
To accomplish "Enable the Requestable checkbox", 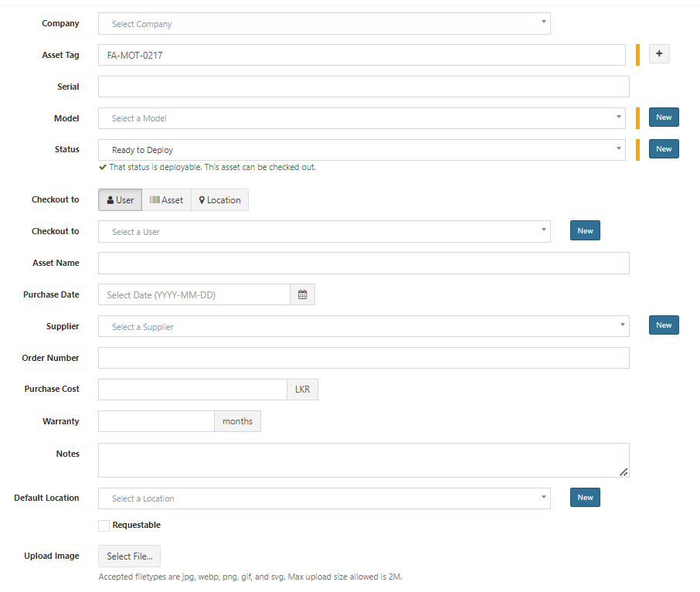I will click(x=104, y=526).
